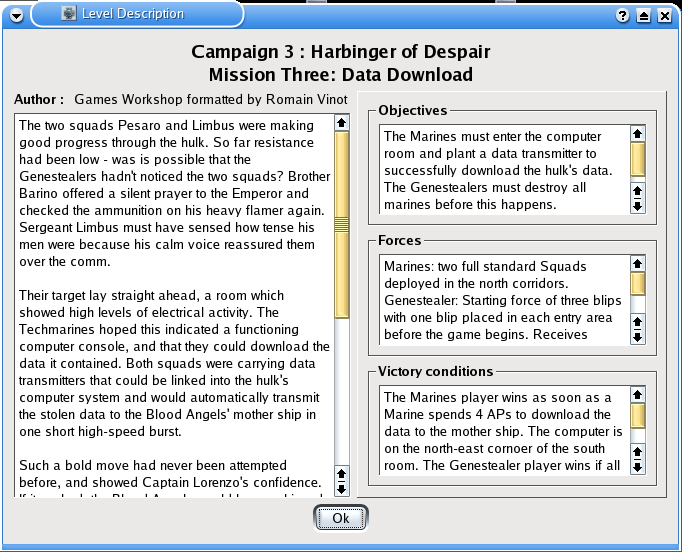Viewport: 682px width, 552px height.
Task: Click Forces line 'deployed in the north corridors.'
Action: [x=476, y=284]
